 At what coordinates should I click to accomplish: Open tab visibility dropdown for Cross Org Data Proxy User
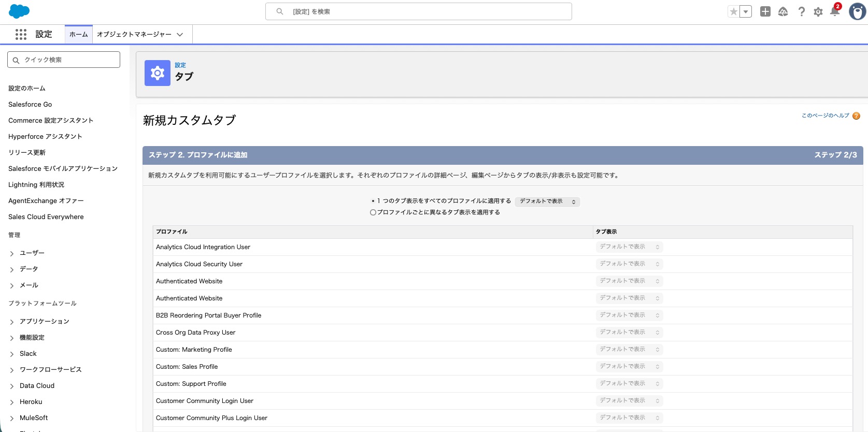click(630, 333)
